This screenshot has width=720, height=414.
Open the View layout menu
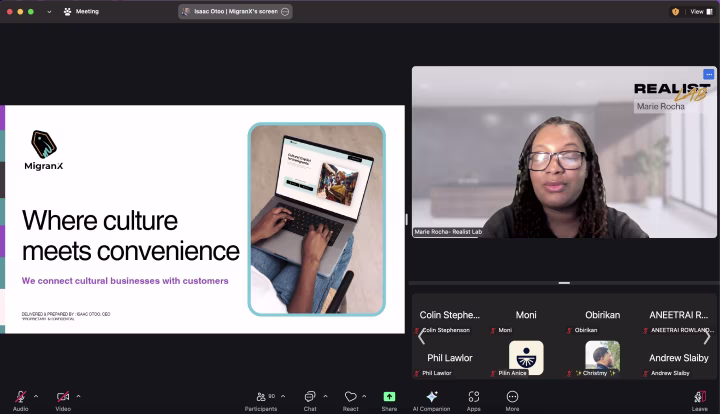point(702,11)
